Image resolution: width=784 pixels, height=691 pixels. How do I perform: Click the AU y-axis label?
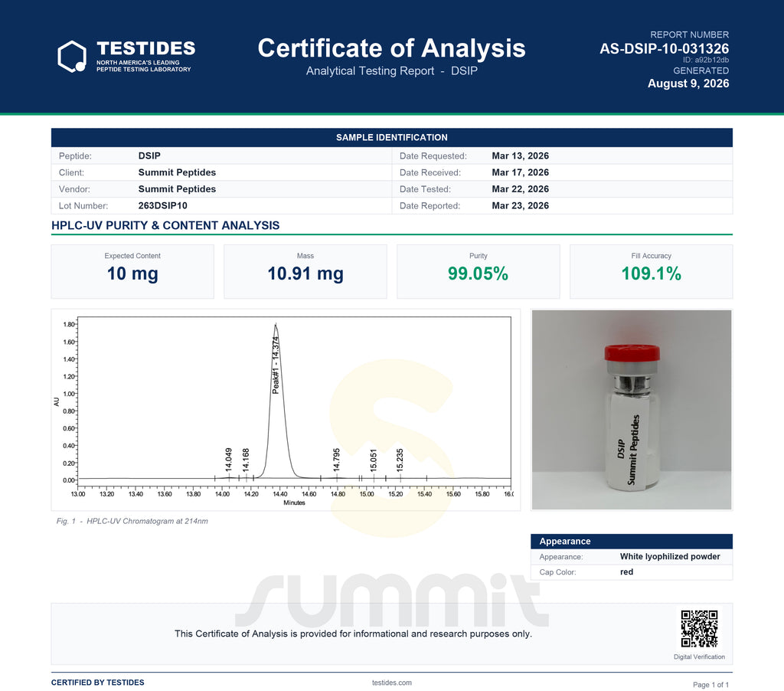click(57, 401)
